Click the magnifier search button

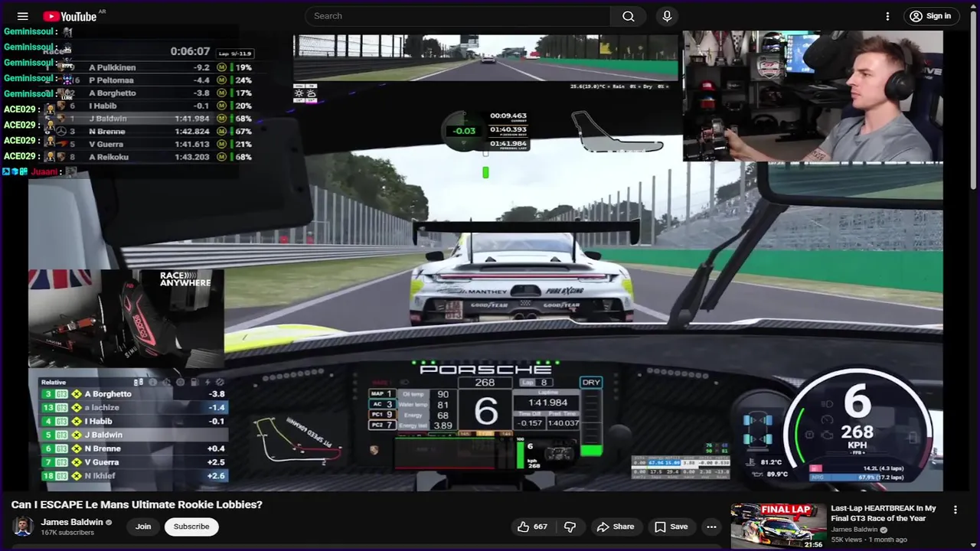(629, 16)
